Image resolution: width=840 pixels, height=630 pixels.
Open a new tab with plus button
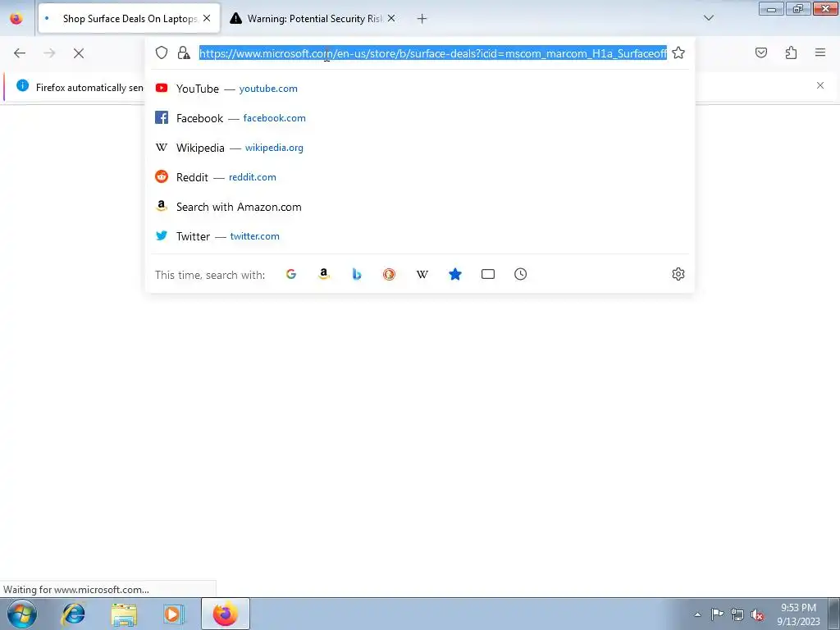[422, 19]
